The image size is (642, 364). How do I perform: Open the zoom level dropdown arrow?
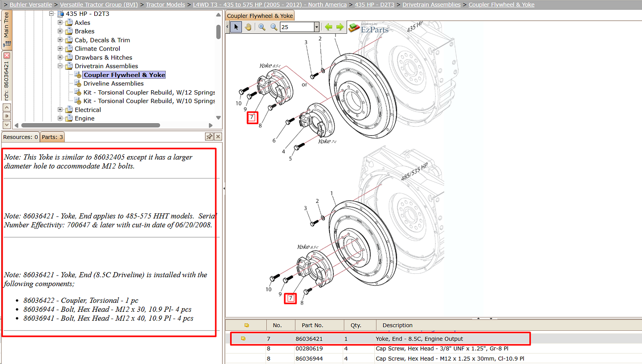pos(317,27)
